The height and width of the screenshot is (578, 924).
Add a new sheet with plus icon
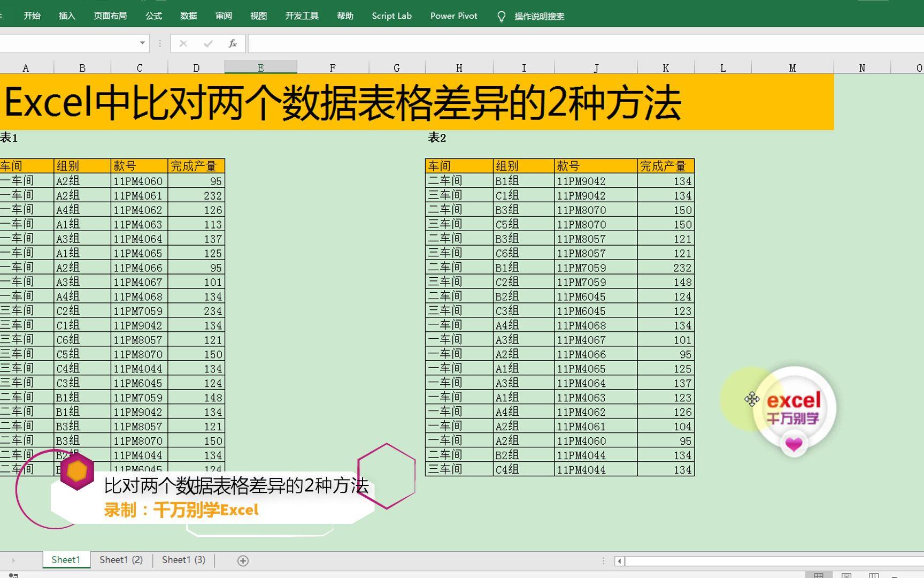tap(243, 560)
